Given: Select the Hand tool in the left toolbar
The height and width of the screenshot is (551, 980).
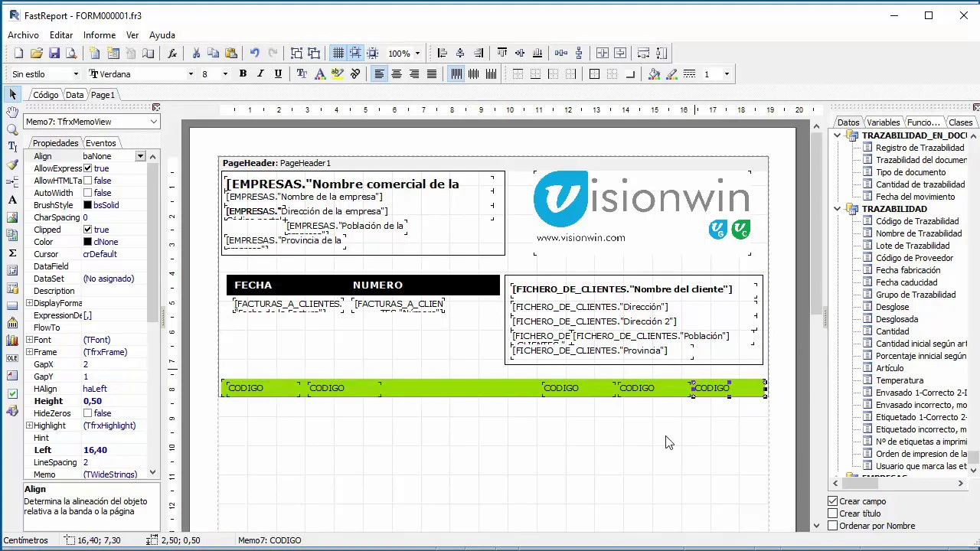Looking at the screenshot, I should tap(12, 112).
